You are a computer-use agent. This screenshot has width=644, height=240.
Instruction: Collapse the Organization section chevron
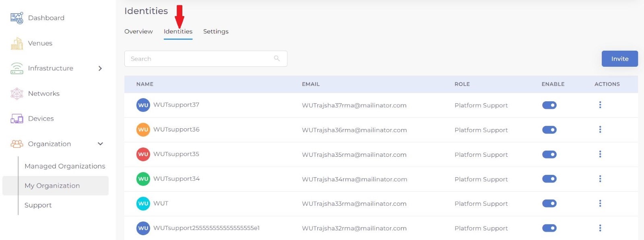[100, 144]
